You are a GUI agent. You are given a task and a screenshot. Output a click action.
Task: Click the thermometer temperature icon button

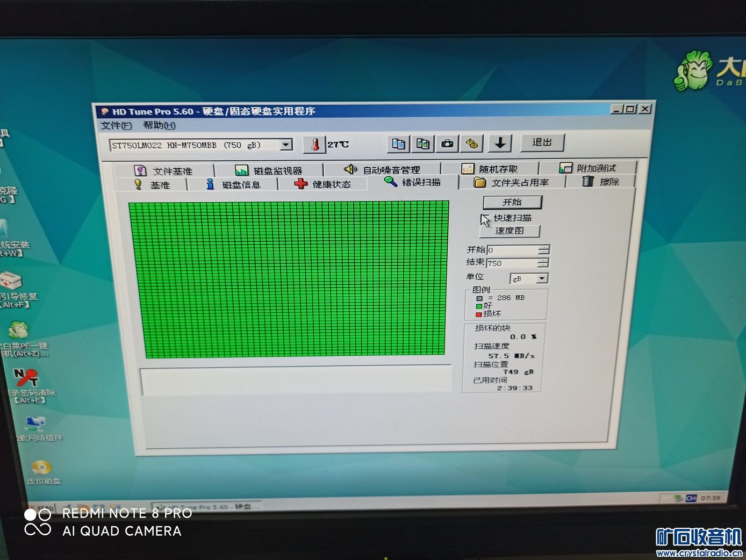[315, 144]
